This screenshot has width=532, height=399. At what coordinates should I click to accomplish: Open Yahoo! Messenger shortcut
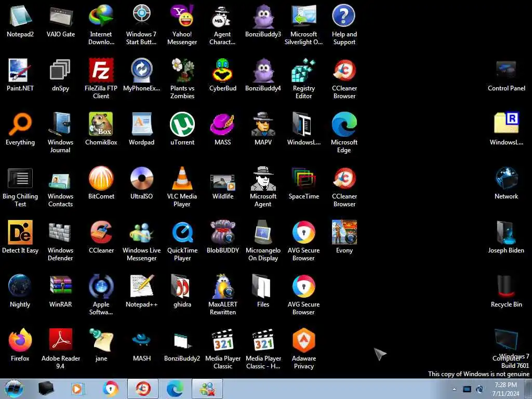tap(182, 25)
